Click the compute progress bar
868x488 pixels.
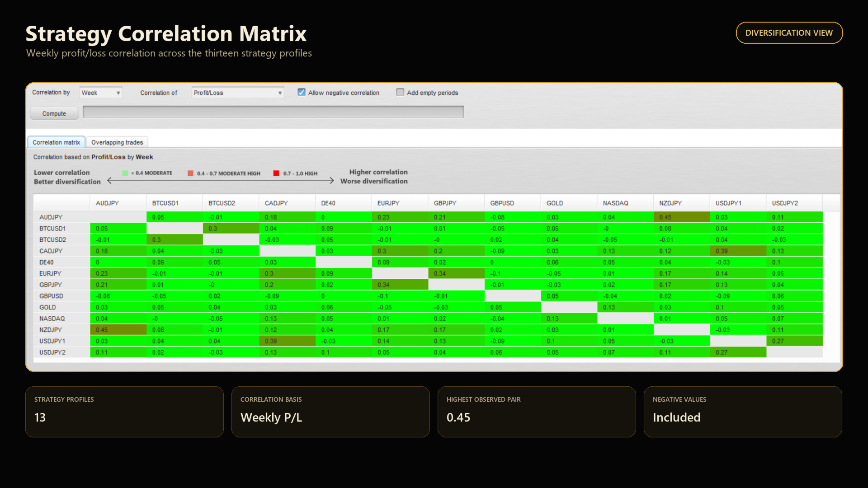coord(274,112)
